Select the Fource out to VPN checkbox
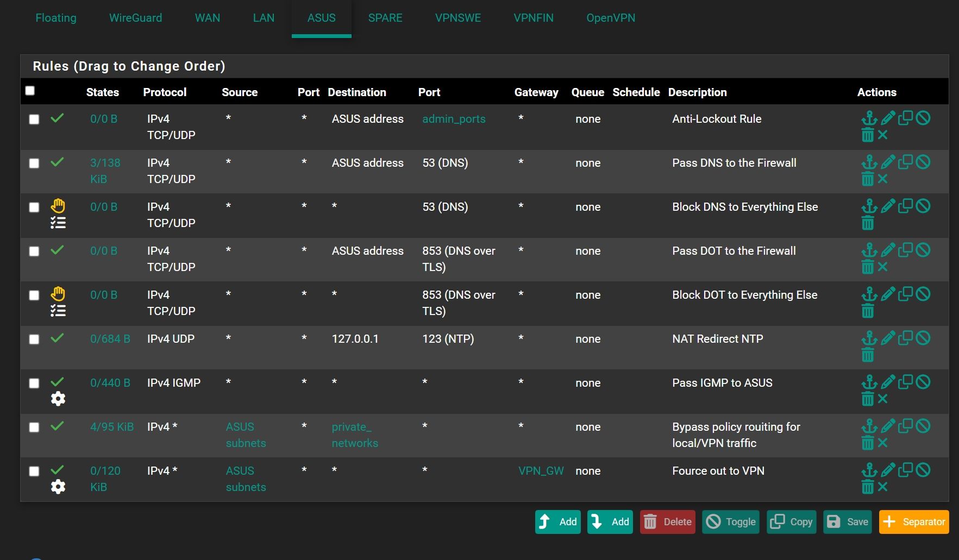This screenshot has height=560, width=959. (x=34, y=471)
